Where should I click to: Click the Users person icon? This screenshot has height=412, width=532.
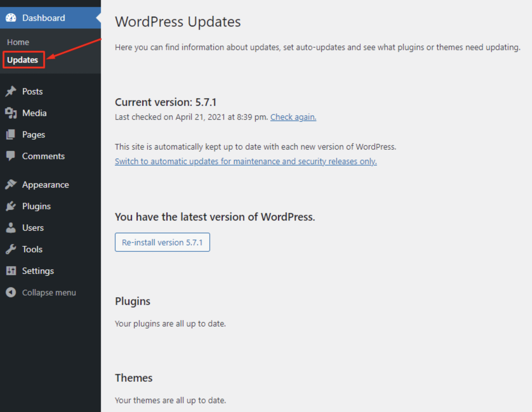click(x=11, y=228)
